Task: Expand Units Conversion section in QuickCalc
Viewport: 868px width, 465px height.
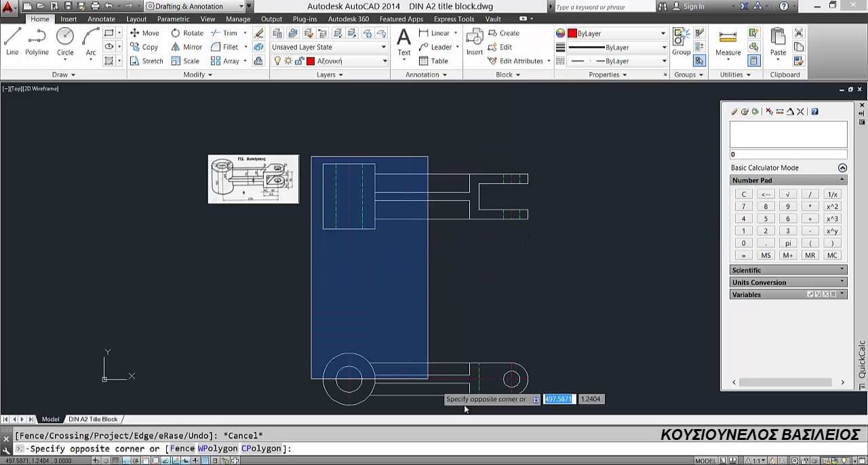Action: [788, 282]
